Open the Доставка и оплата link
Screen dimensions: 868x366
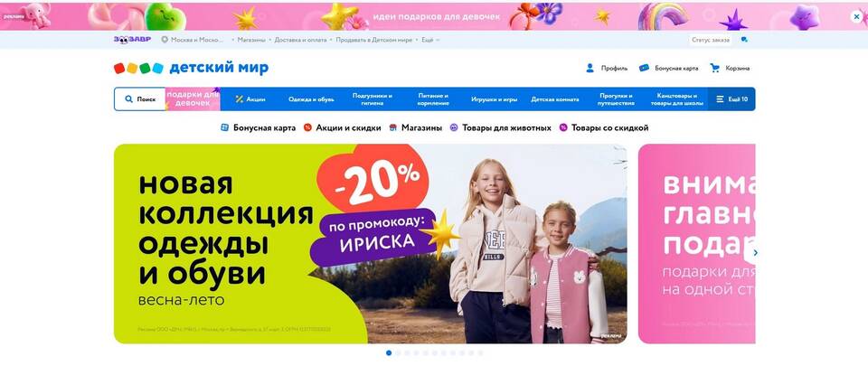pyautogui.click(x=300, y=40)
